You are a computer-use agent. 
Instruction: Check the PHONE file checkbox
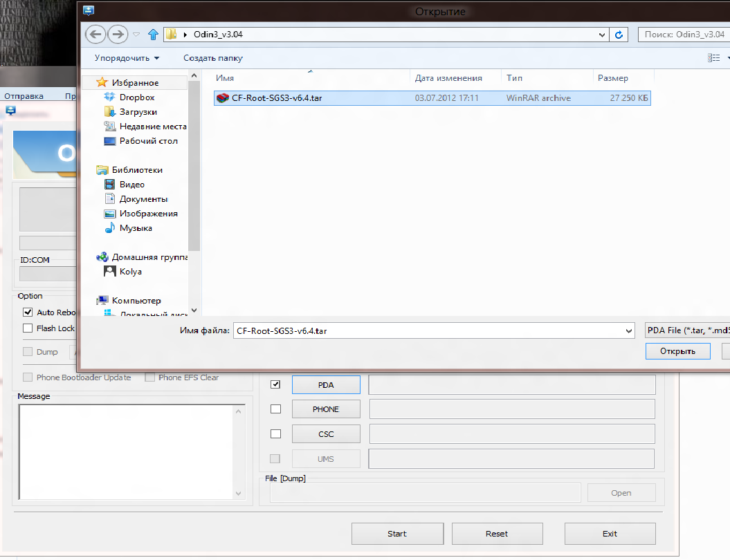click(x=275, y=409)
